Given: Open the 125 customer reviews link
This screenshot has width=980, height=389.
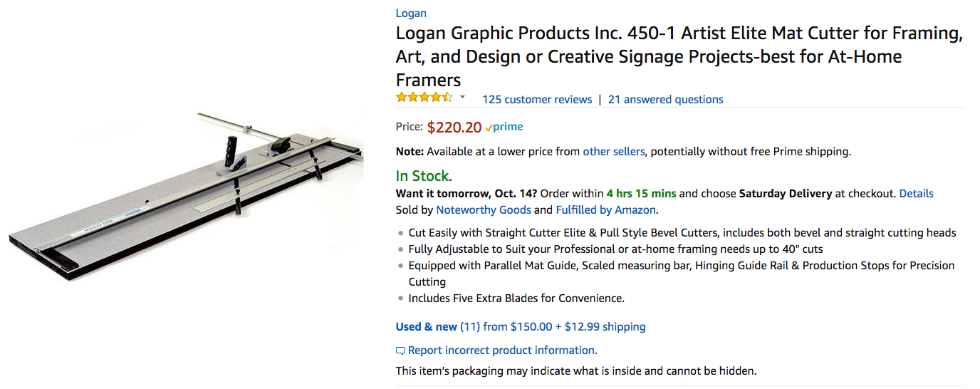Looking at the screenshot, I should (537, 100).
